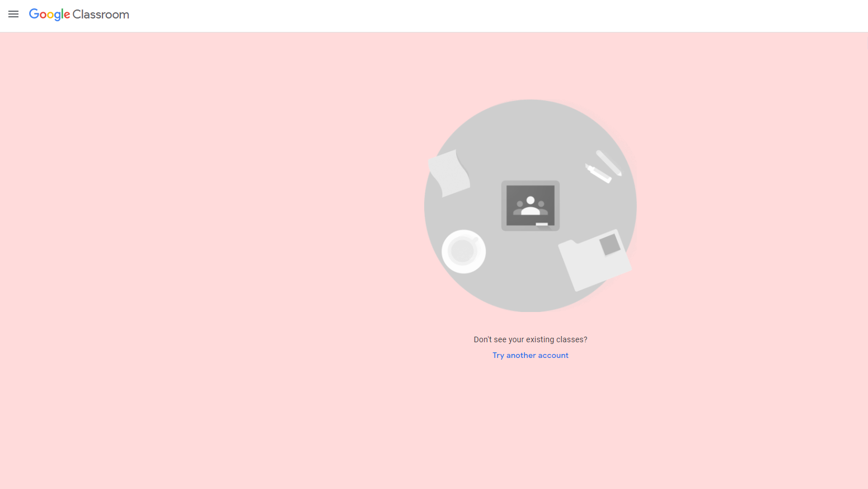This screenshot has width=868, height=489.
Task: Click the coffee cup in the illustration
Action: (x=463, y=252)
